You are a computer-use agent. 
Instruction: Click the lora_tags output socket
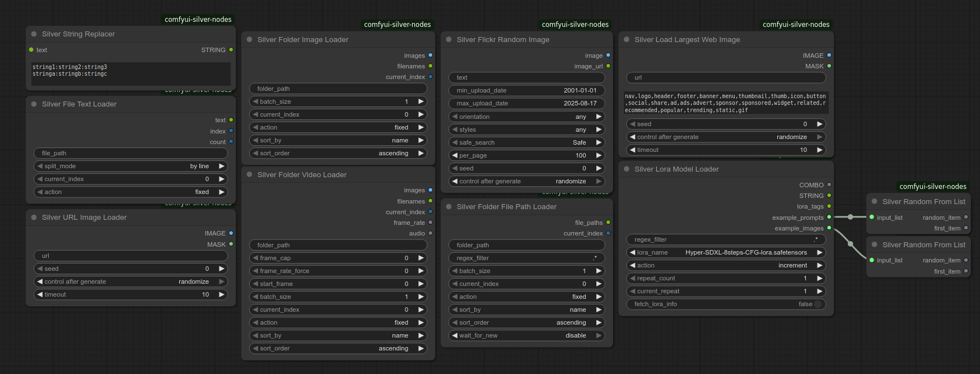(x=829, y=206)
